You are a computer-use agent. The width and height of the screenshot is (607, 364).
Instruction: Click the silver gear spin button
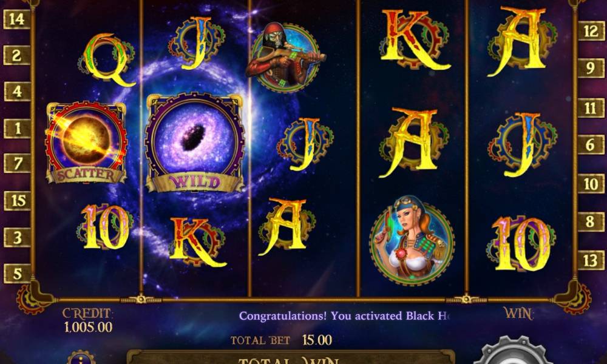[x=514, y=351]
